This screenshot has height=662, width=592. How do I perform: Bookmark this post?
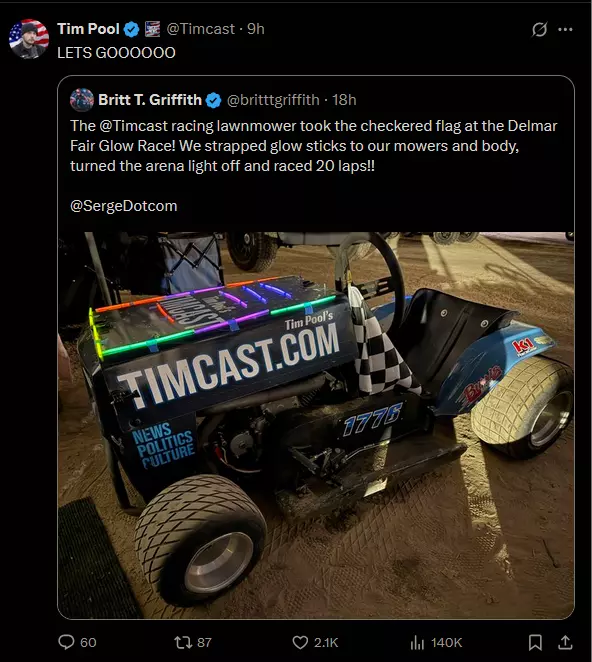[x=535, y=643]
